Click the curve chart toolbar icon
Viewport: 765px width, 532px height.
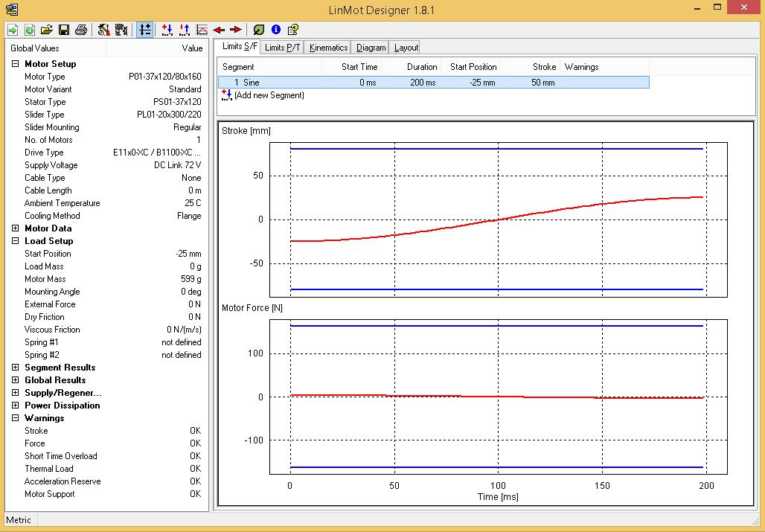[x=202, y=30]
